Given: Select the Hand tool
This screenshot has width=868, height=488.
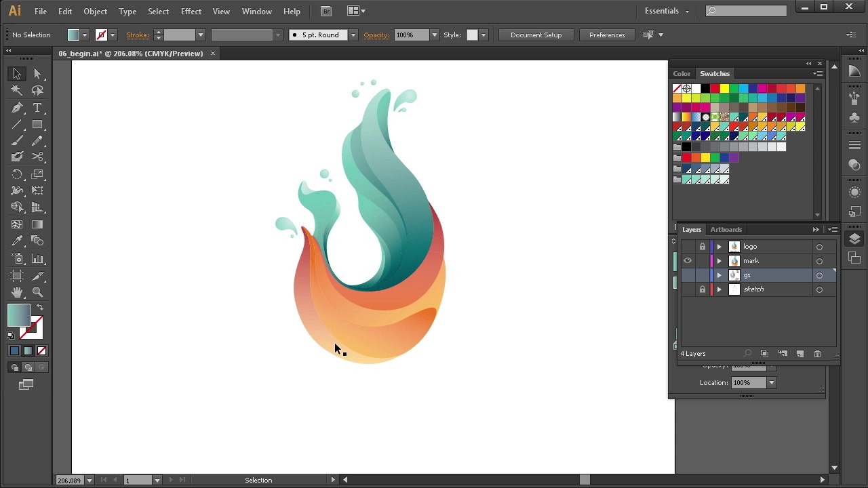Looking at the screenshot, I should (x=17, y=292).
